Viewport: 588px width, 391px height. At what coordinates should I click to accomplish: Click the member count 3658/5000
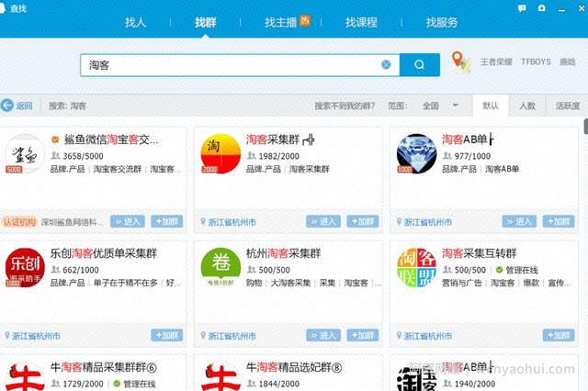83,156
